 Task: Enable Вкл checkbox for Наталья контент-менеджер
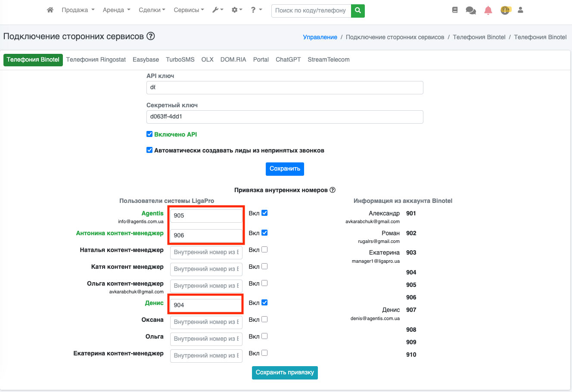pyautogui.click(x=264, y=249)
